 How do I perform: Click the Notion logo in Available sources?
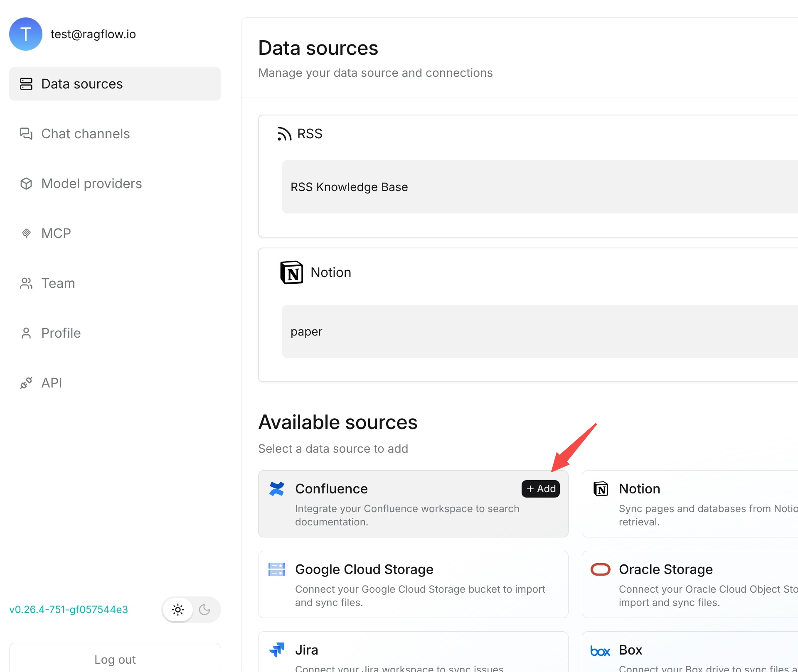pos(601,489)
